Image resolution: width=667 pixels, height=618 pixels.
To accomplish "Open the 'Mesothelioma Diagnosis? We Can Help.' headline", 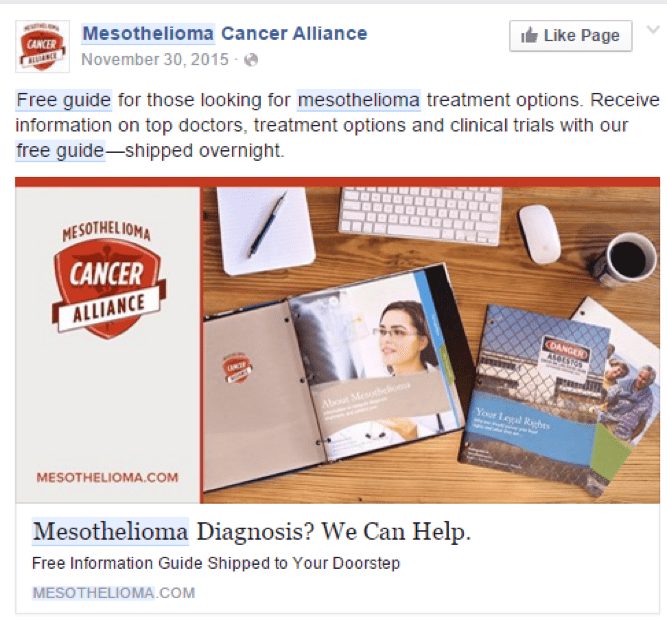I will [252, 532].
